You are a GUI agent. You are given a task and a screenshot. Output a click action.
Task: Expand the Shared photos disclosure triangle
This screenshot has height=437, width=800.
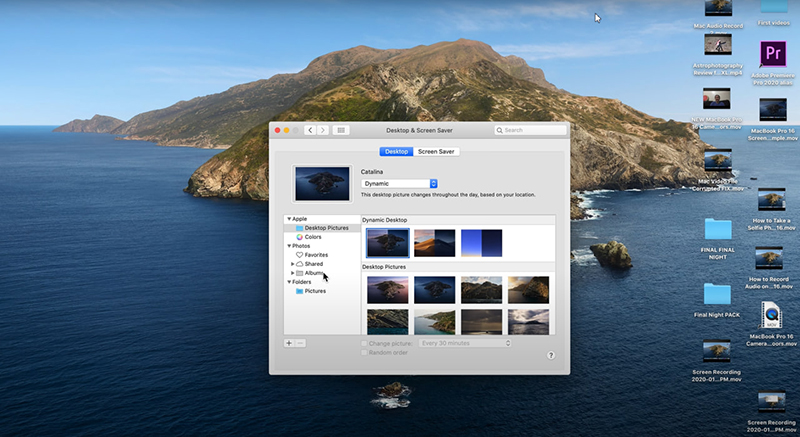pos(293,264)
